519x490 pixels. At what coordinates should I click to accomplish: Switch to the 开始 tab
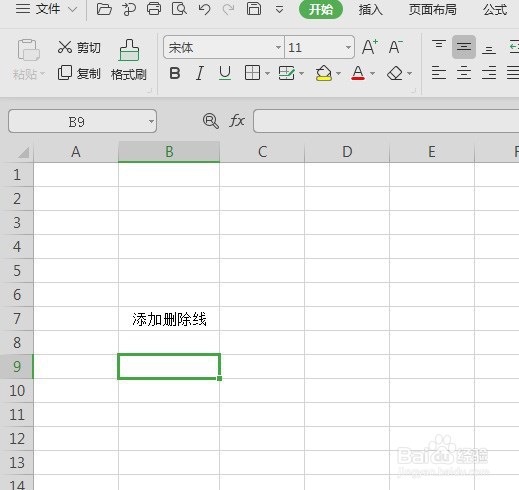coord(321,10)
